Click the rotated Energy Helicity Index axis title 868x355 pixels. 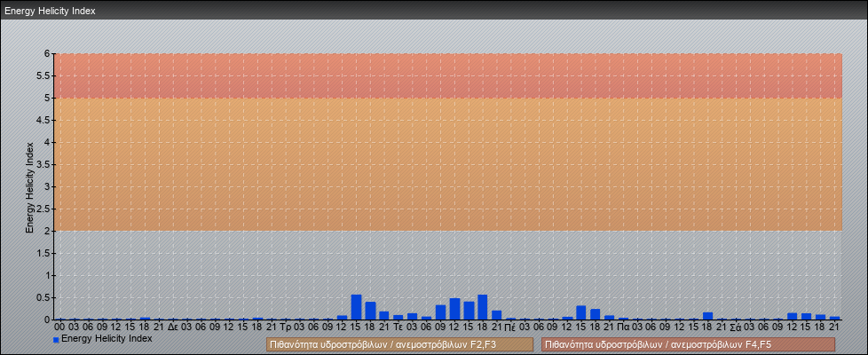(x=29, y=187)
